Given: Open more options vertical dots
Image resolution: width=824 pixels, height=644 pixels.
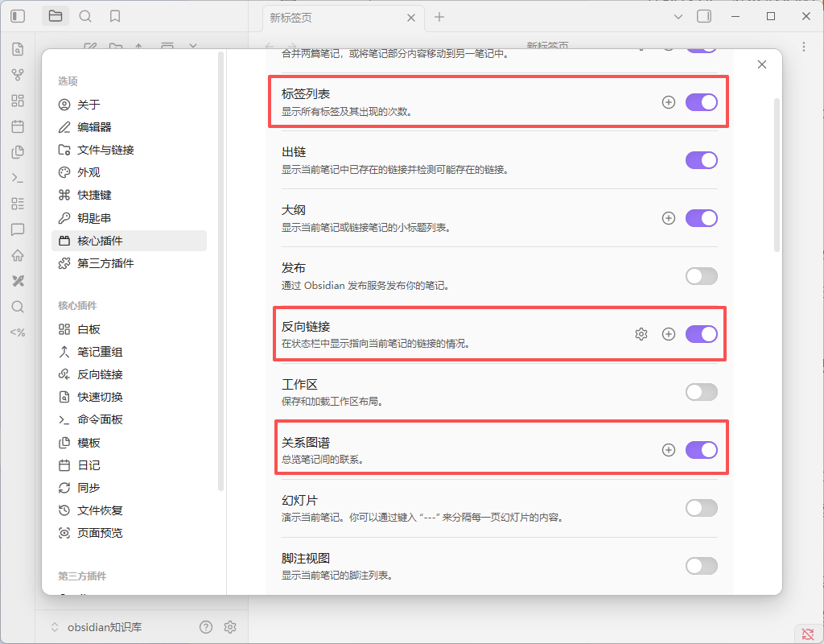Looking at the screenshot, I should point(804,47).
